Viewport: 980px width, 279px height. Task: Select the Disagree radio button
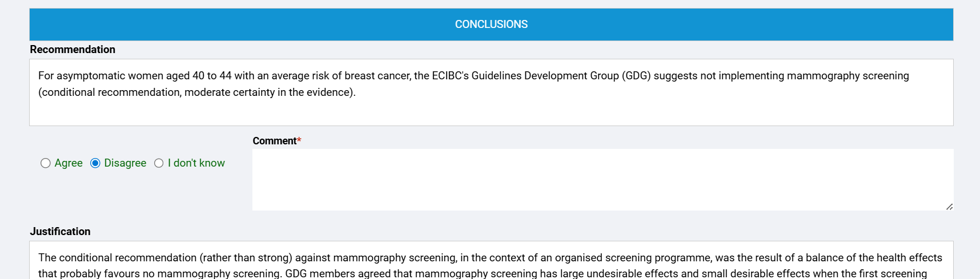click(95, 163)
